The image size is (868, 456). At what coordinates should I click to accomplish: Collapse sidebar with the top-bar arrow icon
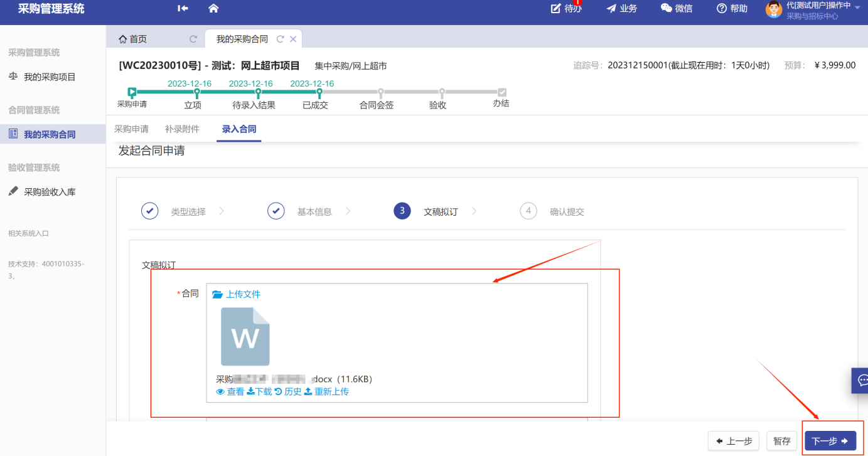[x=183, y=9]
